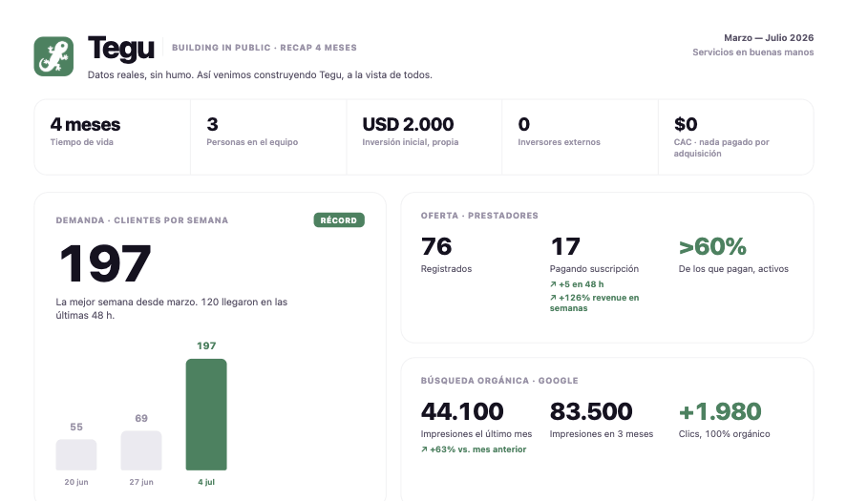Click 'CAC · nada pagado por adquisición' label
The height and width of the screenshot is (501, 868).
(721, 148)
